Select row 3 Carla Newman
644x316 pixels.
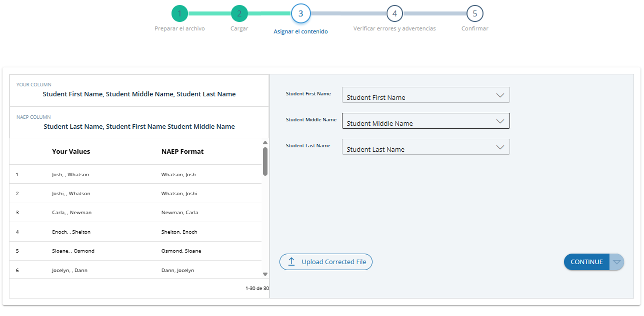tap(135, 213)
